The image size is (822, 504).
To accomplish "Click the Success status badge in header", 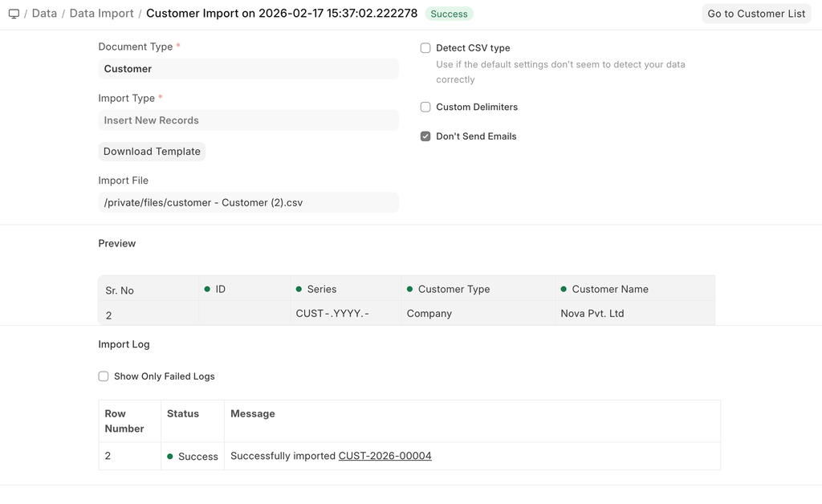I will click(x=449, y=14).
